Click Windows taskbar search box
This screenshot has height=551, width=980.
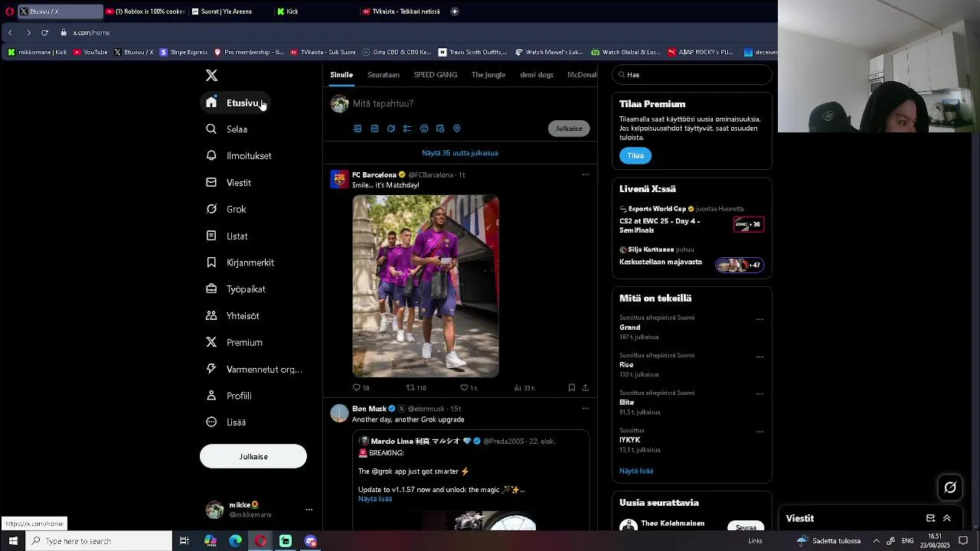click(x=100, y=541)
